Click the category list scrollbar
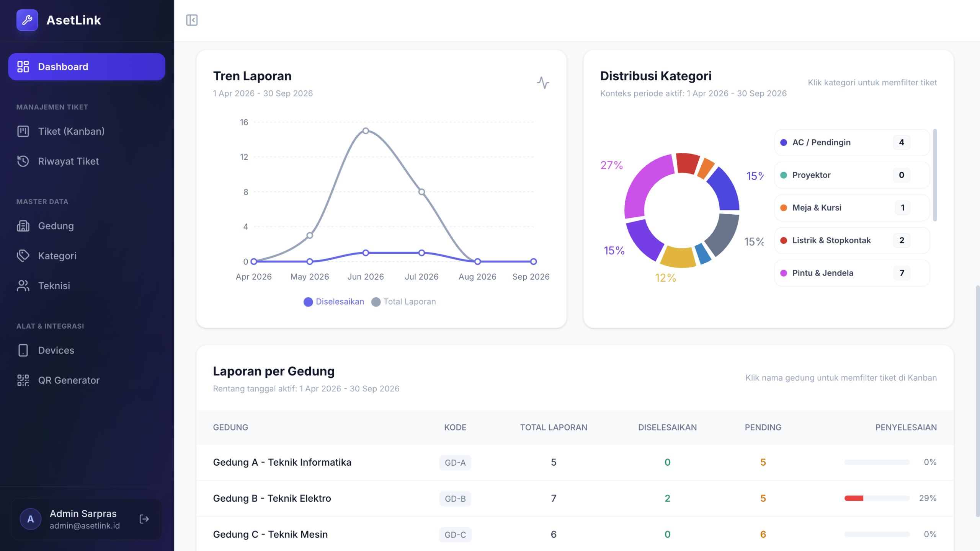Viewport: 980px width, 551px height. tap(935, 175)
